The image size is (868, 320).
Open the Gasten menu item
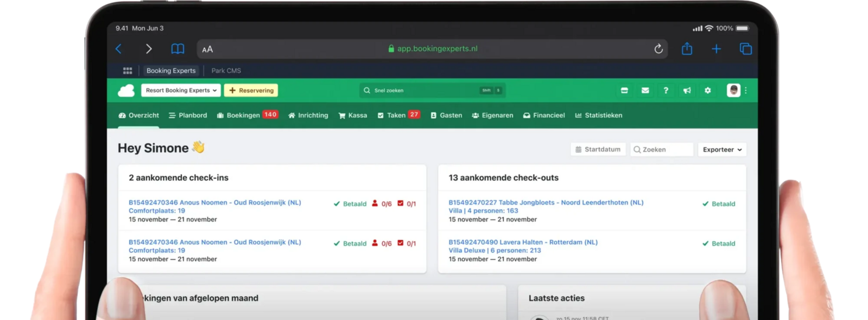(x=446, y=116)
